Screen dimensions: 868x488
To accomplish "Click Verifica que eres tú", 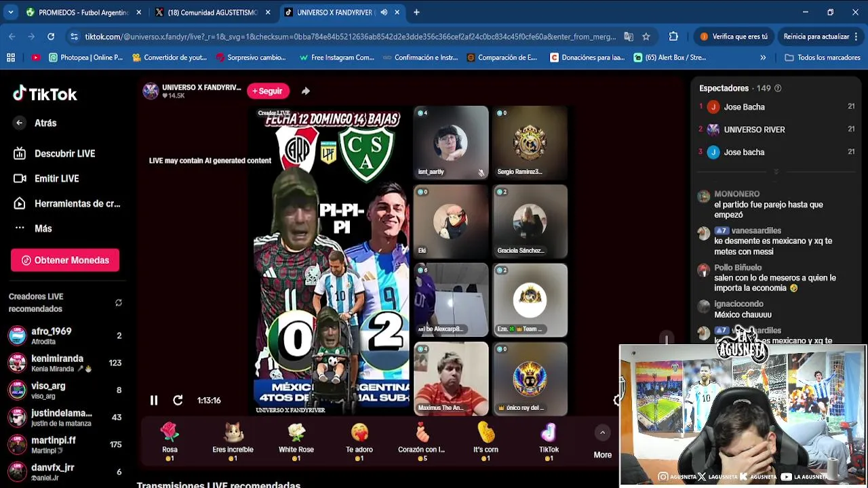I will pos(734,37).
